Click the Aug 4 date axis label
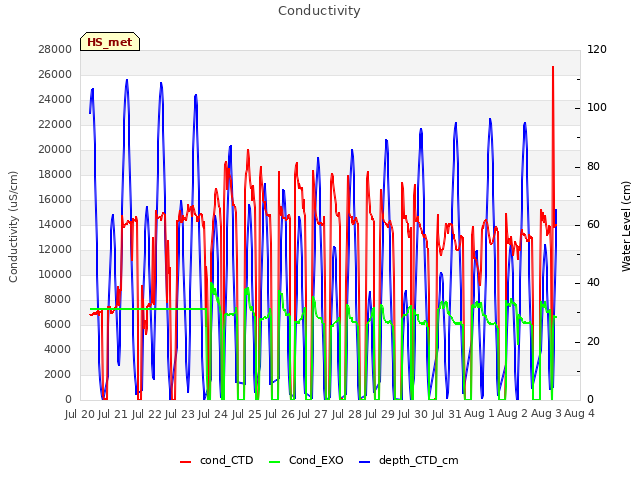The image size is (640, 480). pyautogui.click(x=579, y=413)
